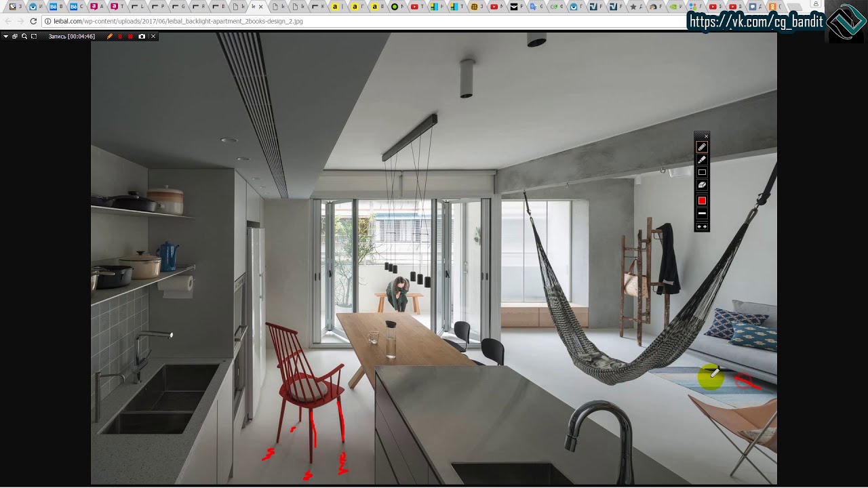
Task: Open the recorder bar dropdown arrow
Action: tap(5, 36)
